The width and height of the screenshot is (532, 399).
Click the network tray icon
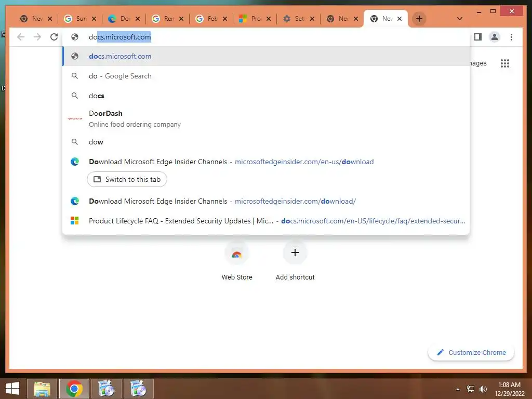pyautogui.click(x=471, y=389)
